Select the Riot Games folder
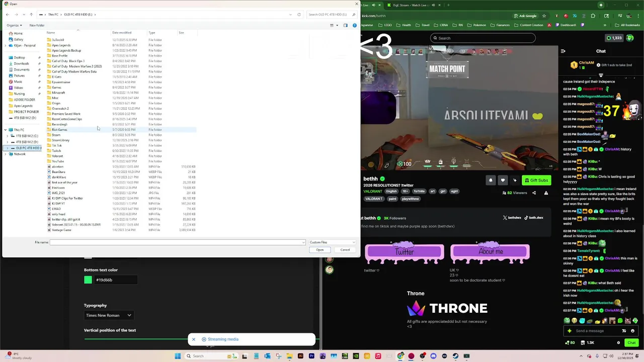The height and width of the screenshot is (362, 644). (x=59, y=130)
